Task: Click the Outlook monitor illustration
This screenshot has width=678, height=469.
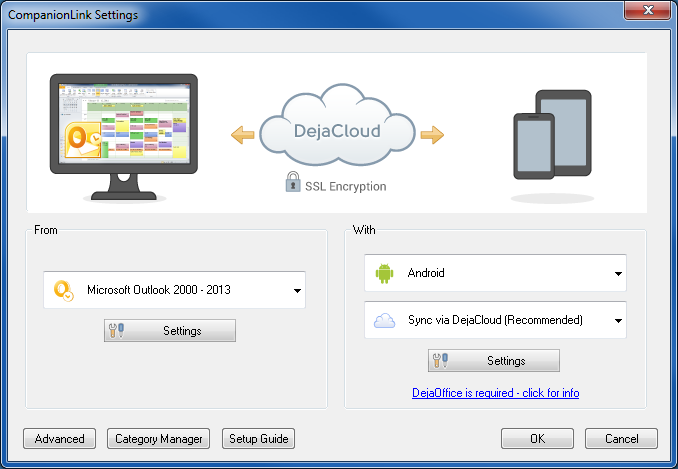Action: tap(124, 137)
